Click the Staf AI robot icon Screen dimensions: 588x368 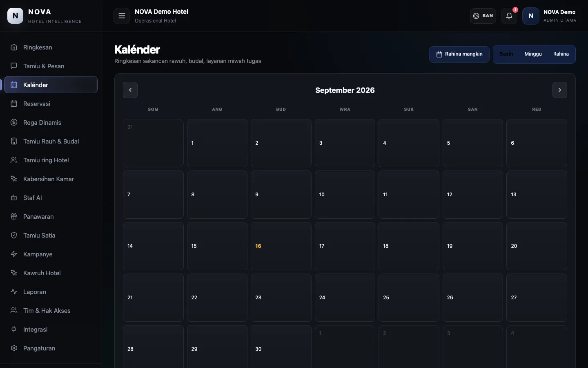[x=14, y=197]
